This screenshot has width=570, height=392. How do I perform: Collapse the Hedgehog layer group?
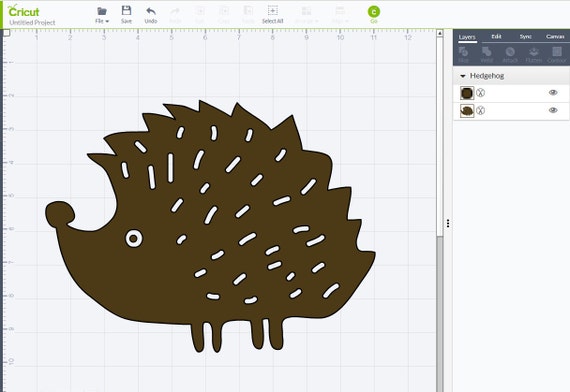click(x=463, y=76)
